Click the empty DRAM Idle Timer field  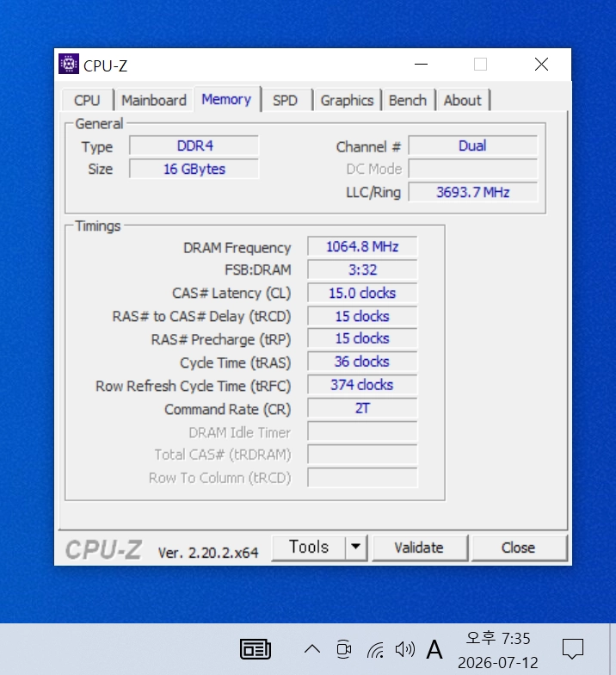tap(362, 431)
